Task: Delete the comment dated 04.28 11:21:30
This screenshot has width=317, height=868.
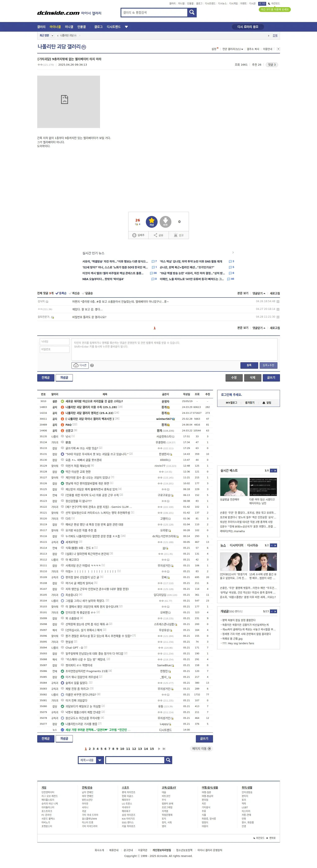Action: (278, 317)
